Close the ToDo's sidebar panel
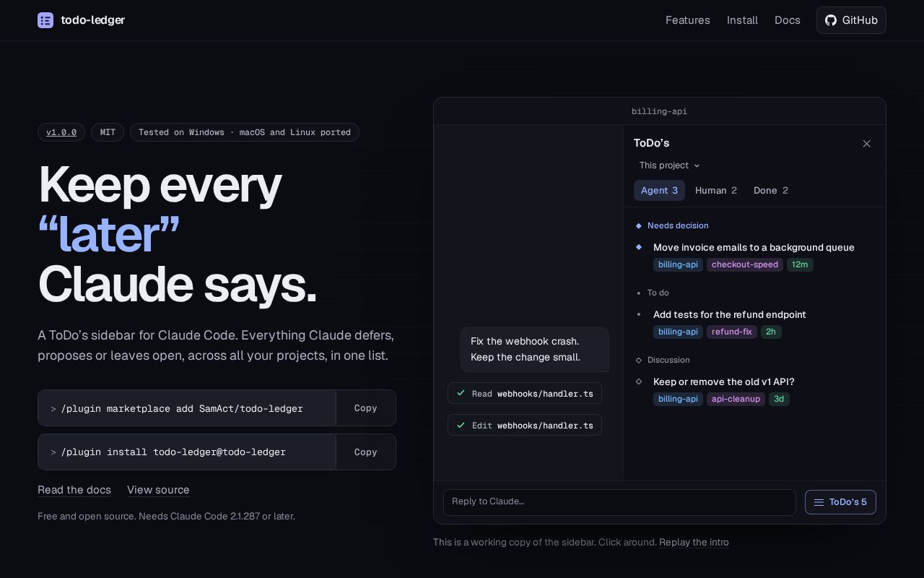Screen dimensions: 924x578 [x=866, y=144]
